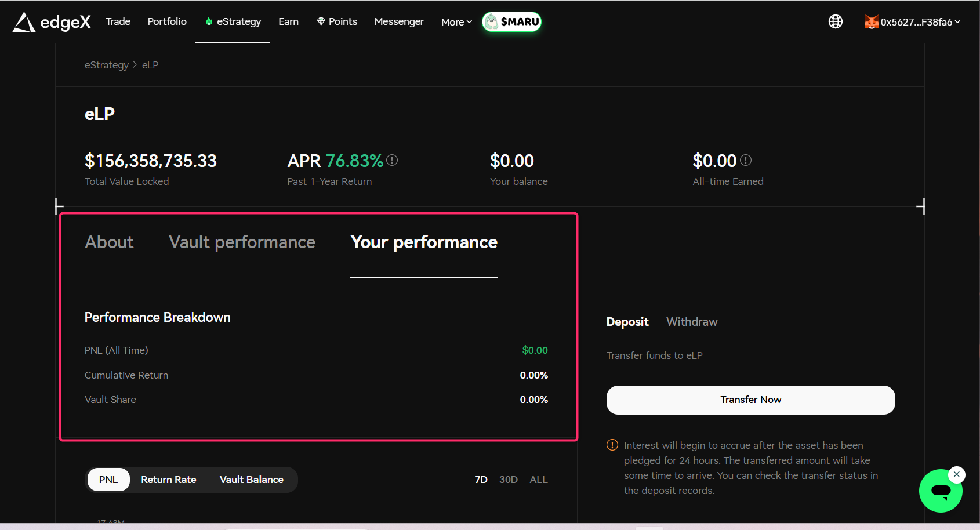
Task: Click the All-time Earned info icon
Action: (x=746, y=160)
